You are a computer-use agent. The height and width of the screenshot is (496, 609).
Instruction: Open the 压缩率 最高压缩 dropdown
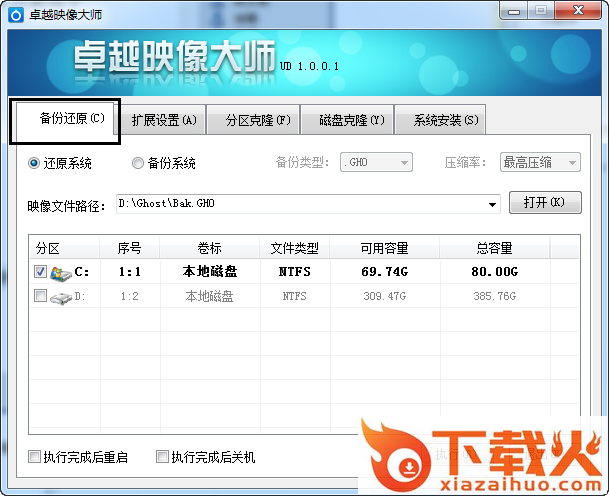tap(540, 162)
